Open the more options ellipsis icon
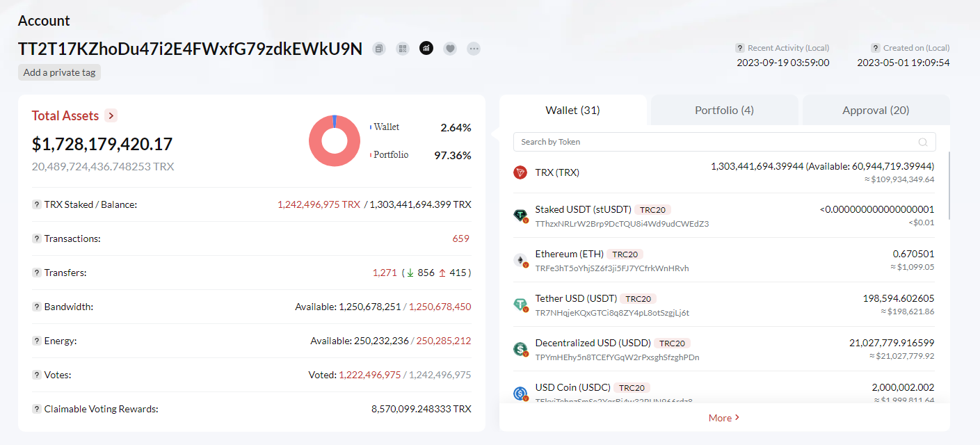 click(474, 49)
